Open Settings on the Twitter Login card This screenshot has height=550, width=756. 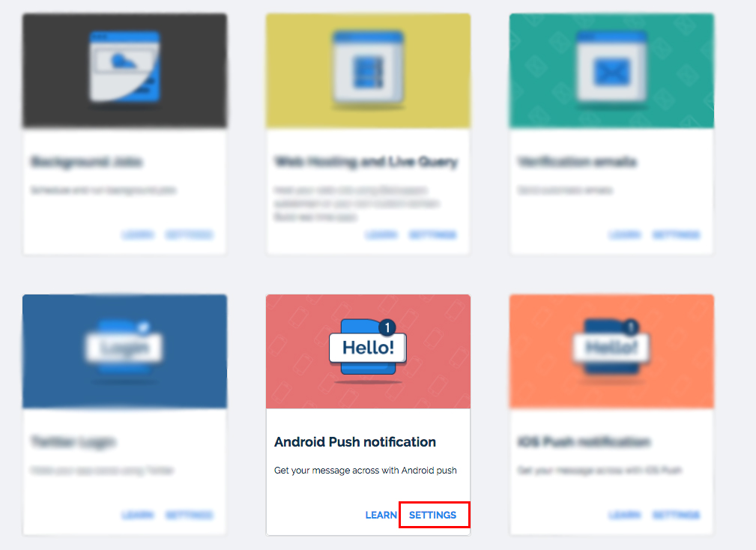point(189,515)
